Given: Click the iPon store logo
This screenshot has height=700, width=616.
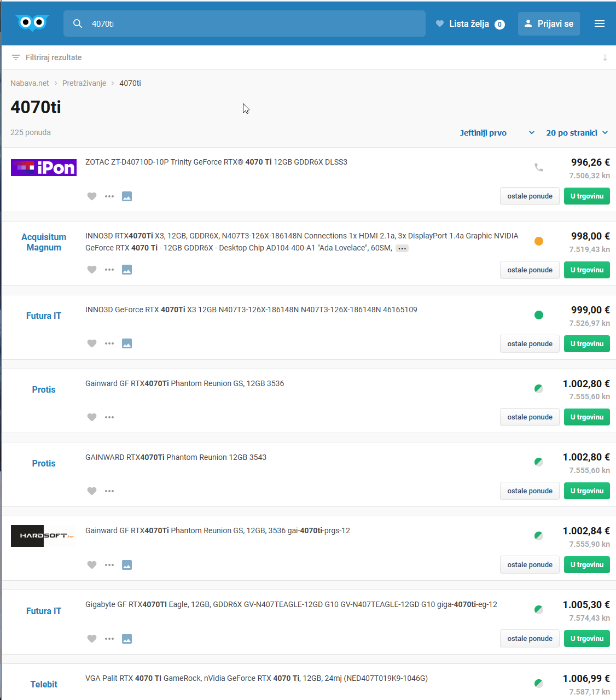Looking at the screenshot, I should click(x=44, y=167).
